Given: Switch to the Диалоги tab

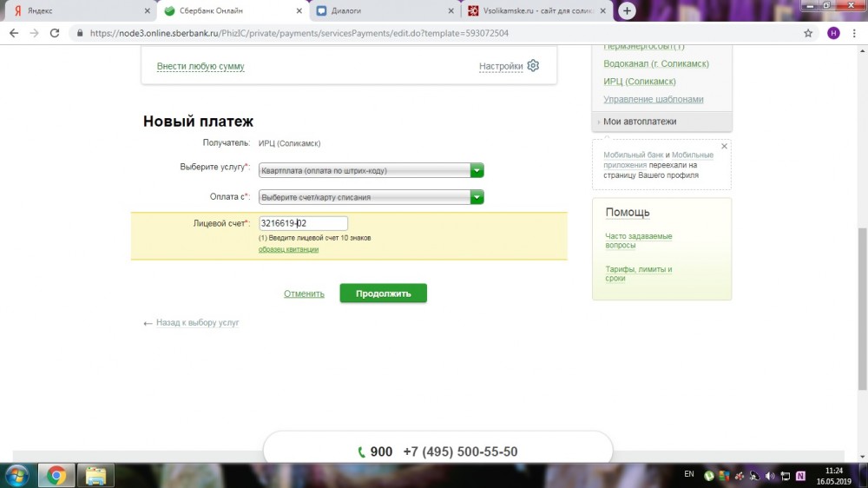Looking at the screenshot, I should click(x=382, y=11).
